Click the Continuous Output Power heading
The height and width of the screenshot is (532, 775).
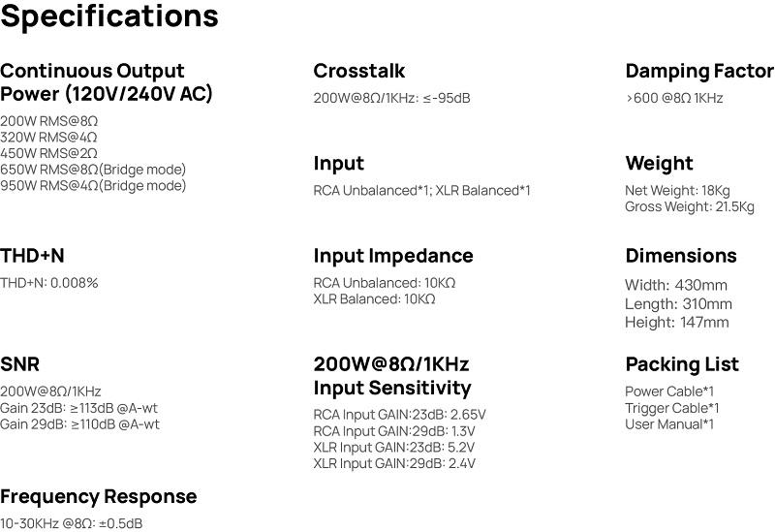(107, 82)
